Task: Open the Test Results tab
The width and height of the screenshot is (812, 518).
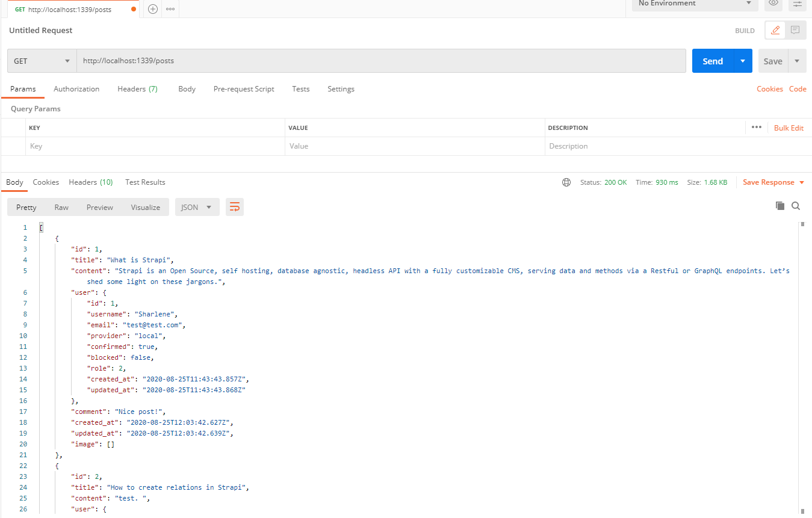Action: point(145,182)
